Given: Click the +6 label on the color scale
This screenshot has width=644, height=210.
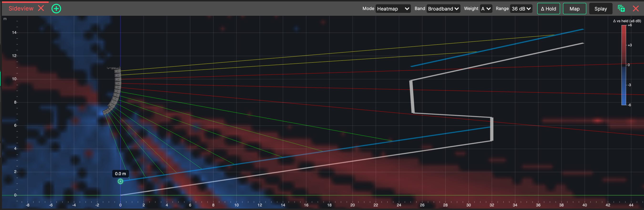Looking at the screenshot, I should (629, 25).
